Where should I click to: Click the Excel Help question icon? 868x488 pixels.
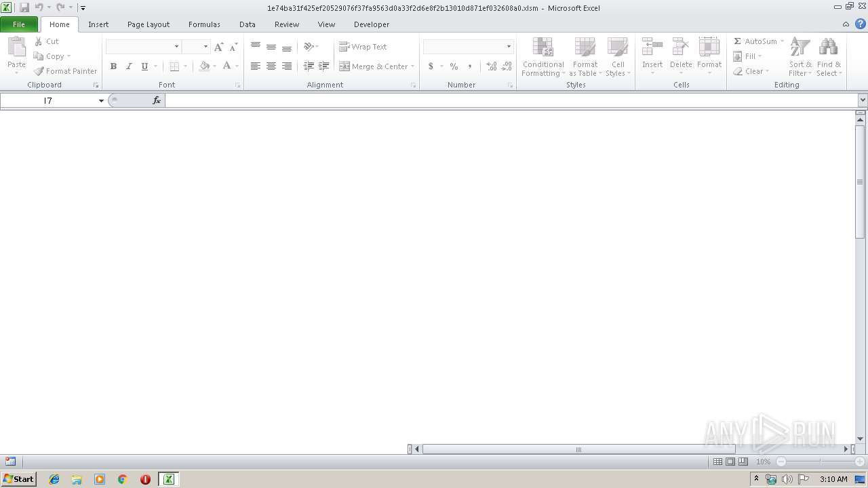(860, 24)
